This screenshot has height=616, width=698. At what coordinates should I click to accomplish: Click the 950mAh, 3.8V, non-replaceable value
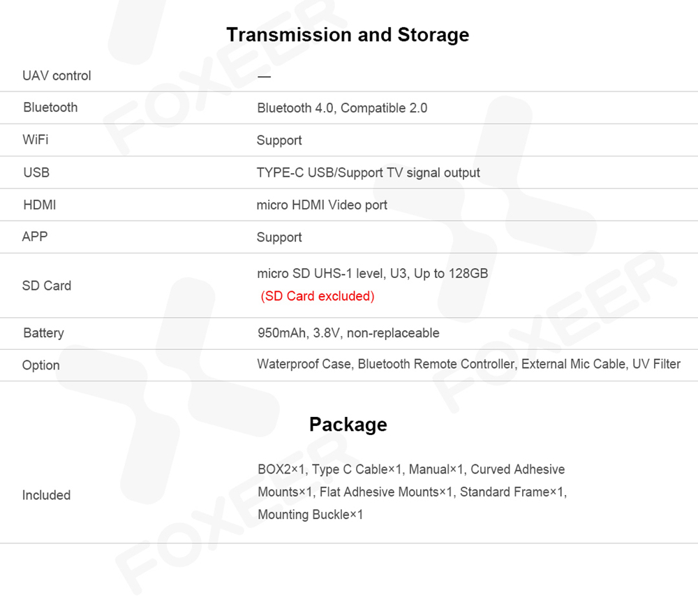pos(348,333)
